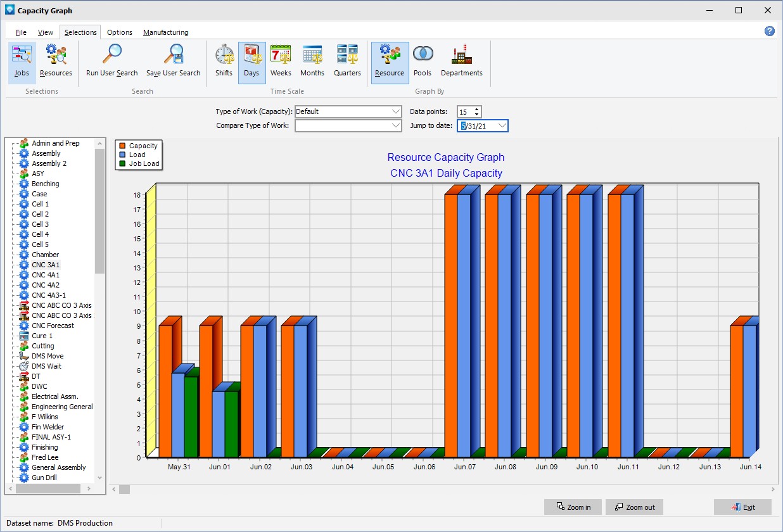Click the Run User Search icon
The image size is (783, 532).
coord(111,62)
